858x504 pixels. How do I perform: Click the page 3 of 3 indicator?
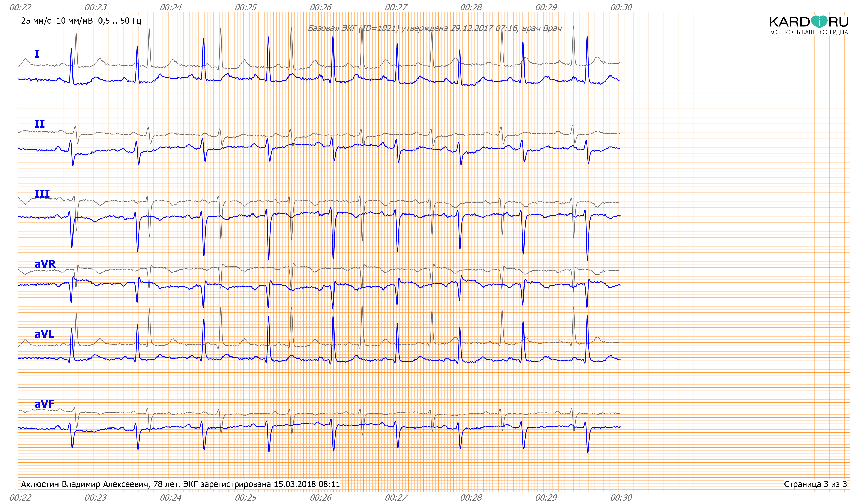click(x=815, y=484)
